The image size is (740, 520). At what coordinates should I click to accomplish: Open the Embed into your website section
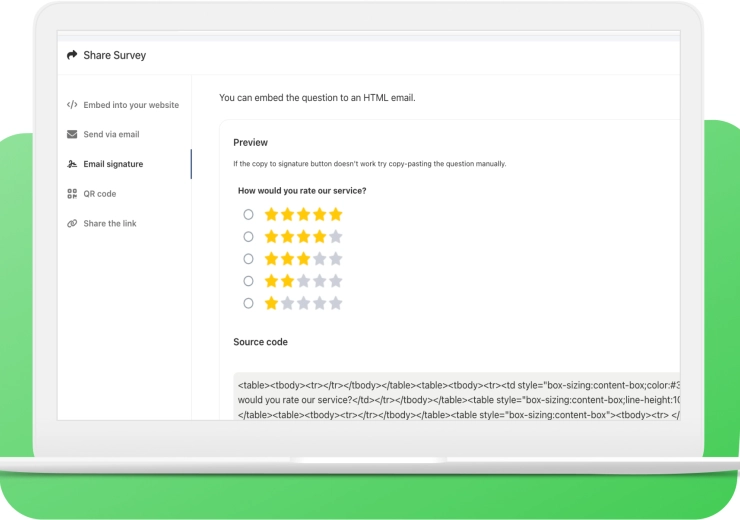[x=131, y=105]
